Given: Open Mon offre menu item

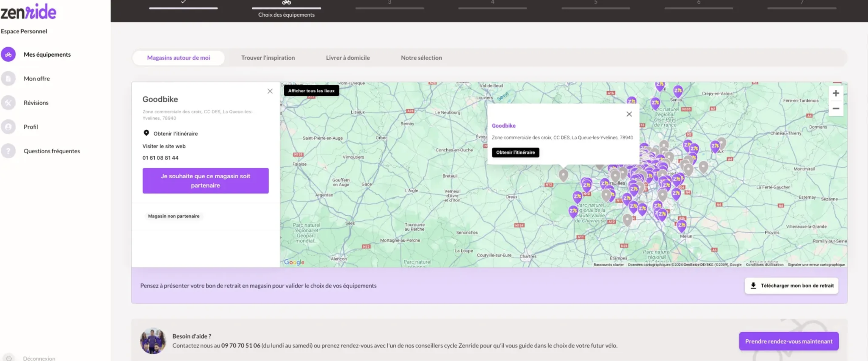Looking at the screenshot, I should pos(37,79).
